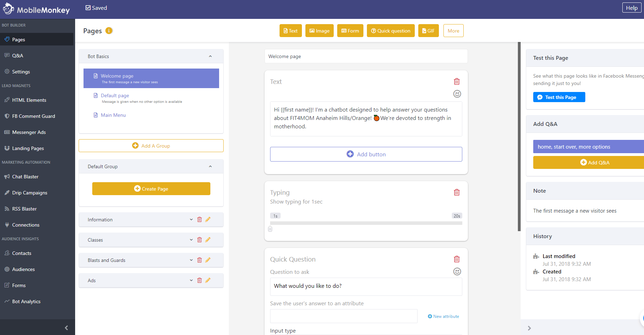Screen dimensions: 644x335
Task: Delete the Ads group
Action: (x=200, y=280)
